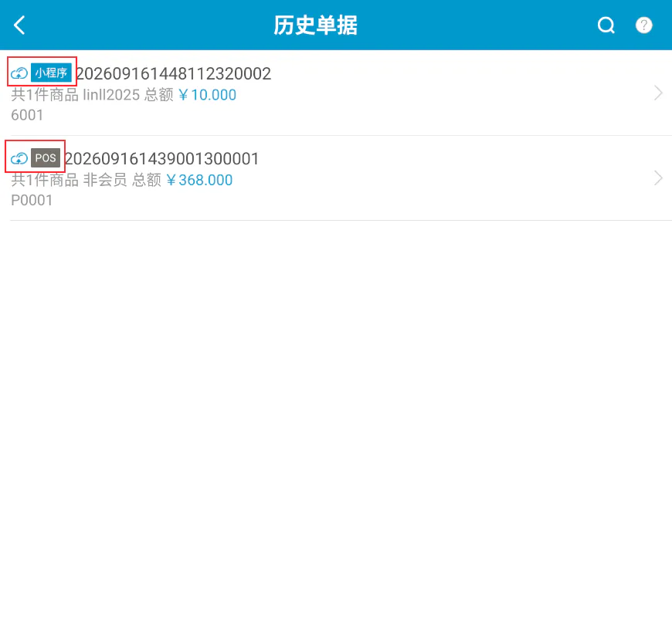
Task: Open the help question mark icon
Action: (x=643, y=25)
